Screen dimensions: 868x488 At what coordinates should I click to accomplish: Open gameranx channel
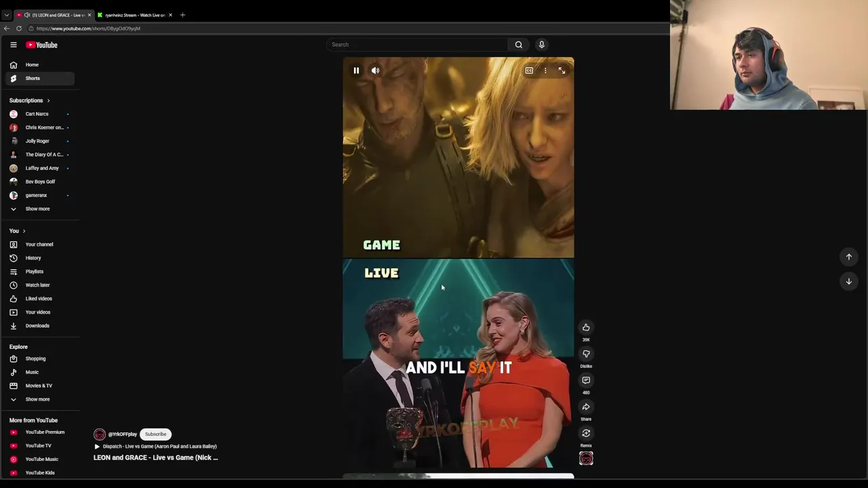point(40,195)
